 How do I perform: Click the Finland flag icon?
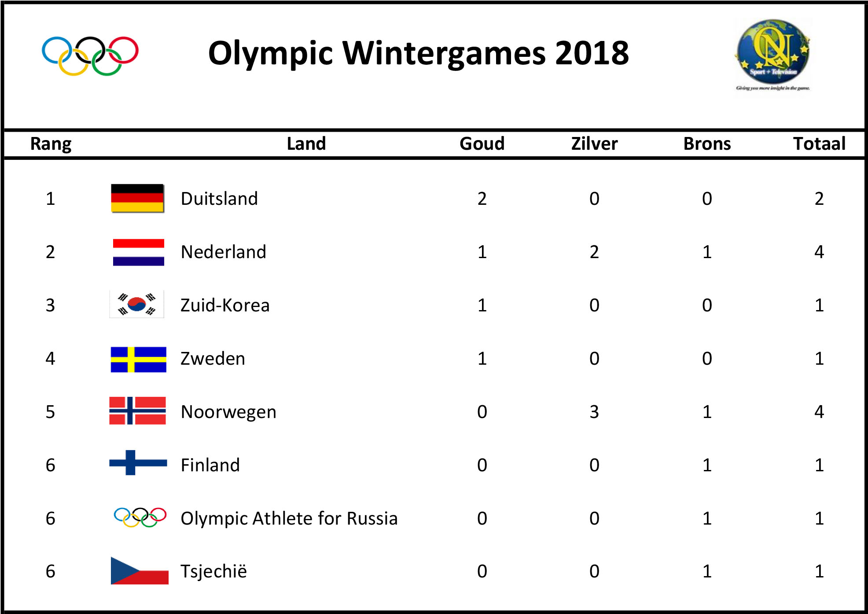tap(138, 462)
